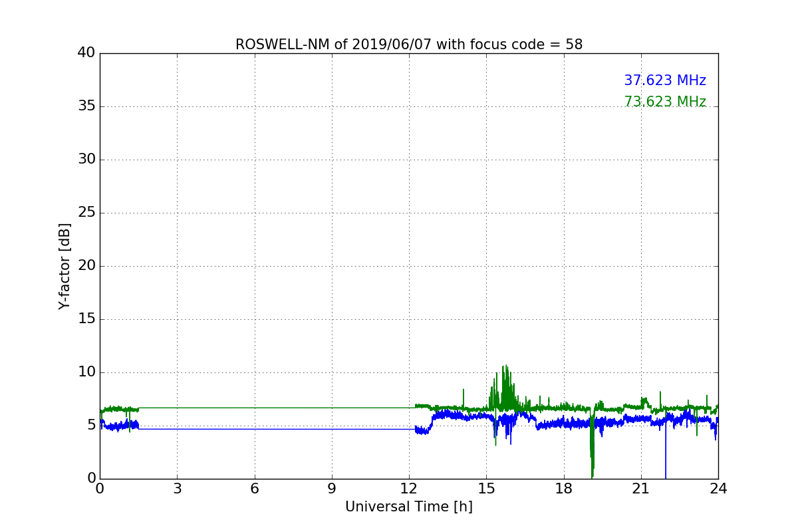Click the green dip to zero near 19 hours
798x532 pixels.
pos(592,446)
